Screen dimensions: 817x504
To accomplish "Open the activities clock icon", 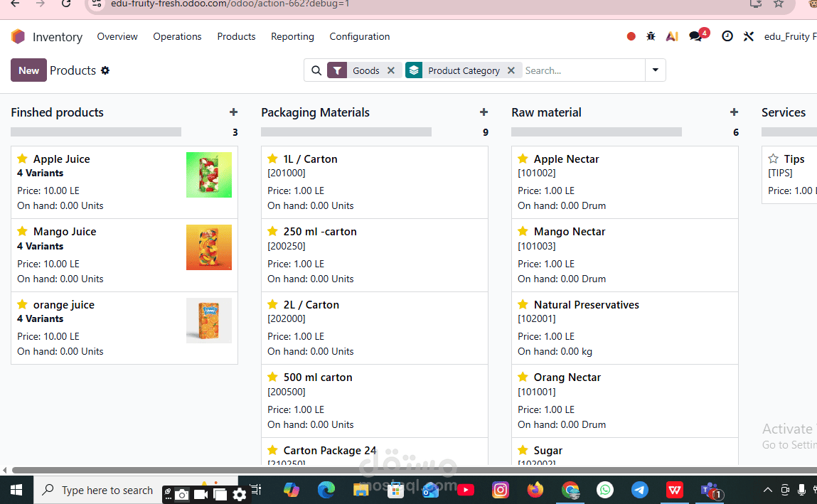I will 727,36.
